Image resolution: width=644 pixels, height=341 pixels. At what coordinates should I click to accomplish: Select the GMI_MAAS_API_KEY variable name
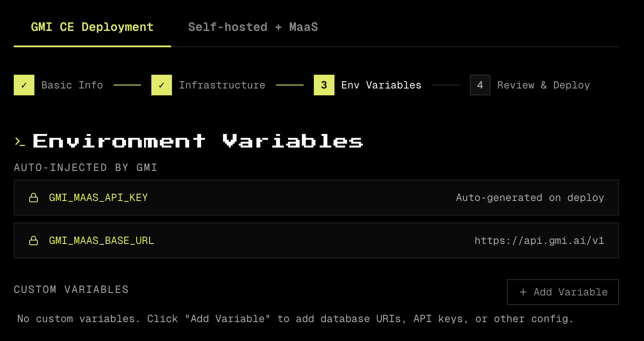[98, 198]
